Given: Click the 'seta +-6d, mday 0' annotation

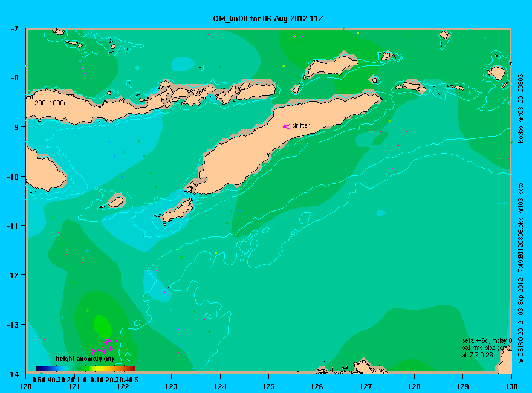Looking at the screenshot, I should [x=487, y=340].
